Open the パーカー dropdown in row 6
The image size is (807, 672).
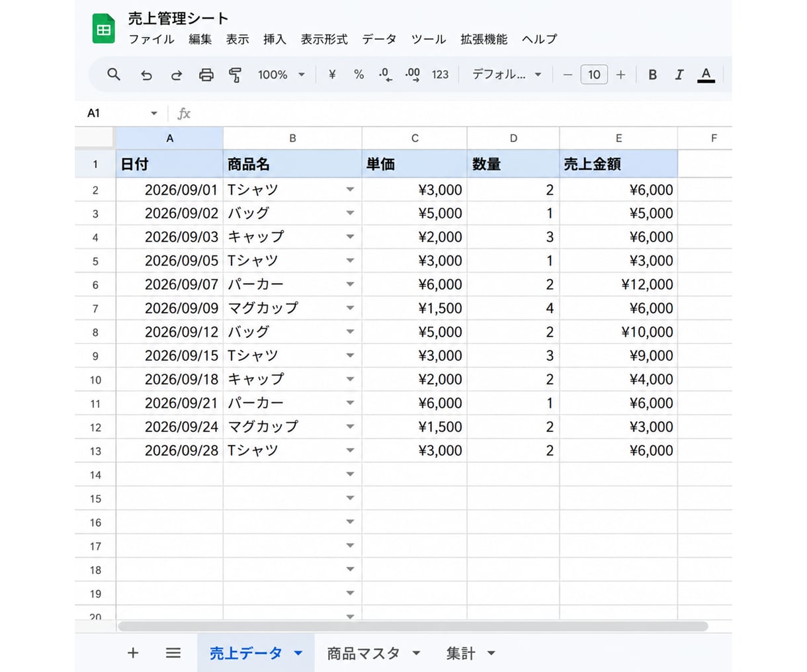[x=350, y=284]
